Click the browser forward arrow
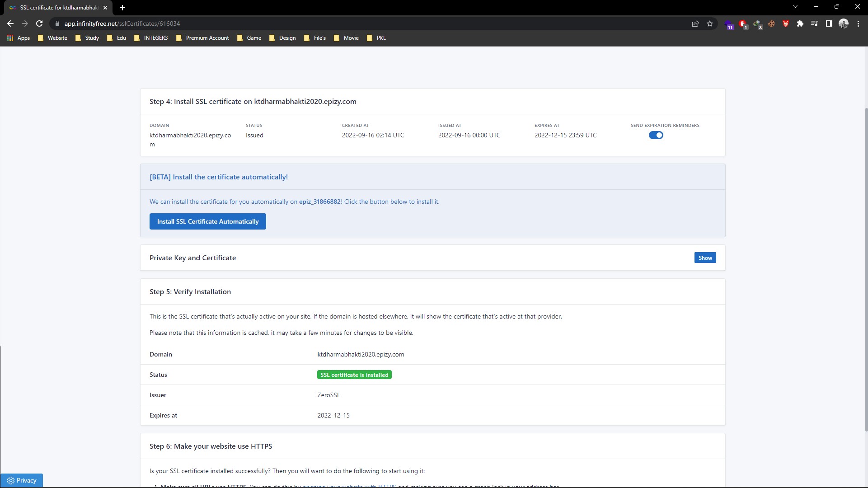This screenshot has width=868, height=488. [x=25, y=23]
